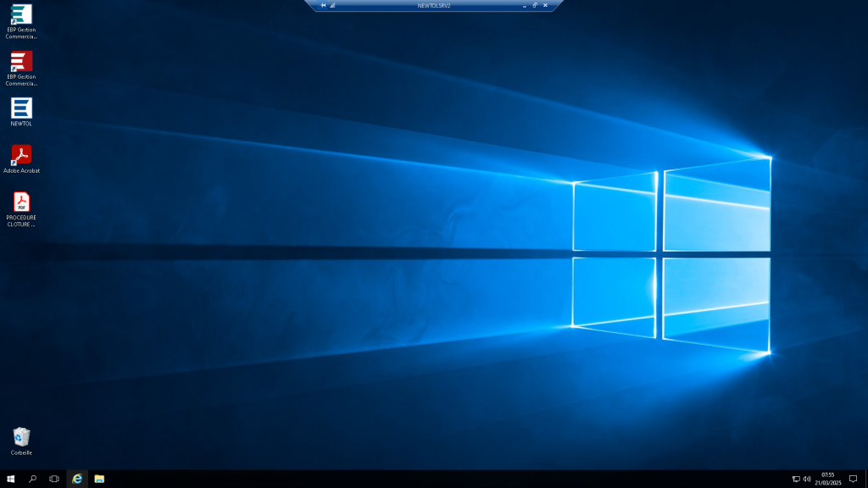Open the notification action center
Screen dimensions: 868x488
[x=853, y=479]
